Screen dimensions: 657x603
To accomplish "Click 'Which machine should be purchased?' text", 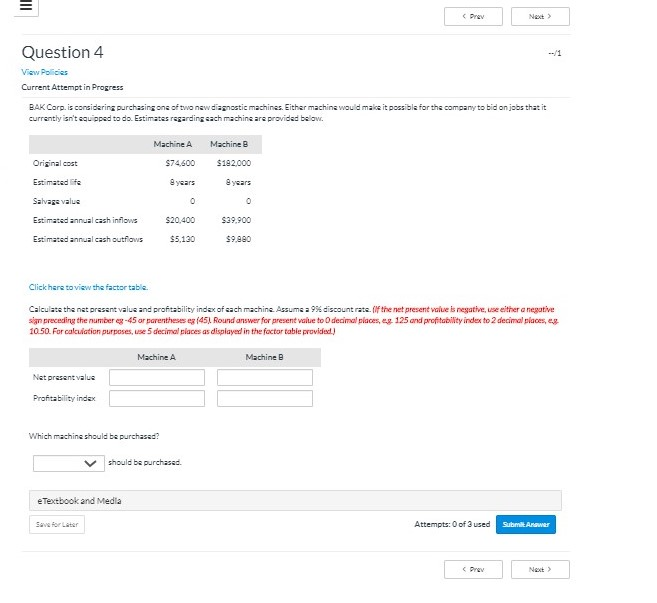I will point(94,436).
